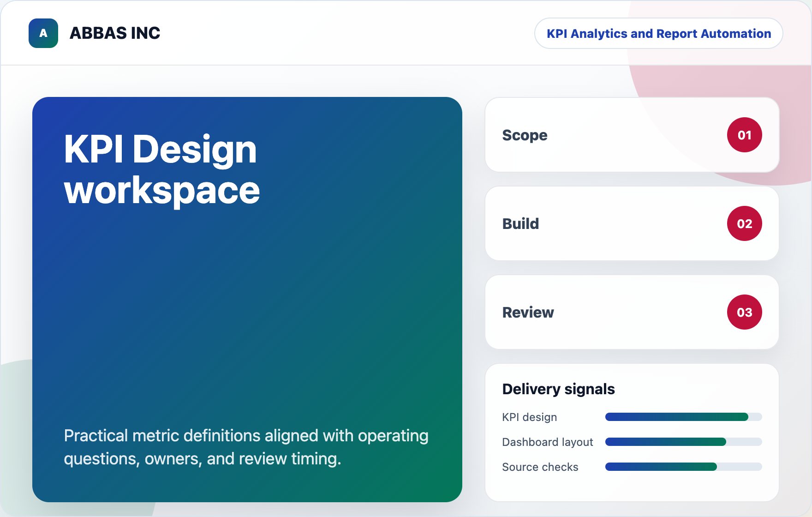Select the Review step card

point(632,312)
